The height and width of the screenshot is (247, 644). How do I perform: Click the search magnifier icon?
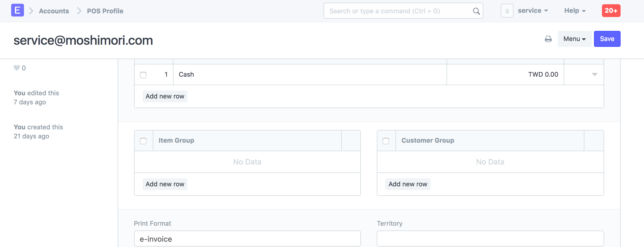tap(476, 11)
